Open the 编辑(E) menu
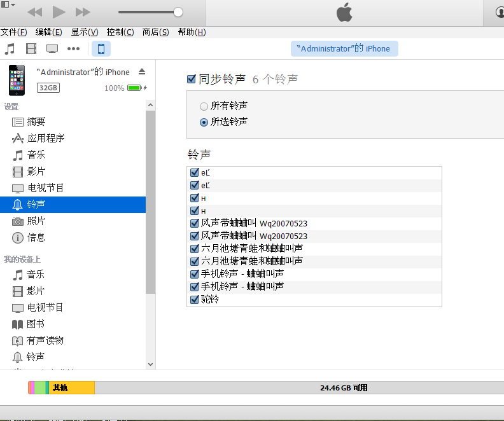 point(49,32)
